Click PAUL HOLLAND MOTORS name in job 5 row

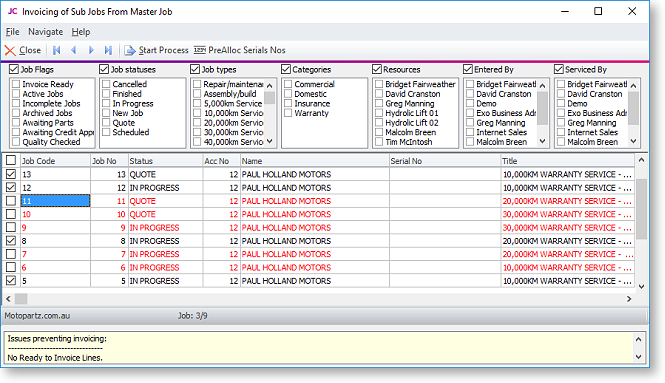click(x=286, y=281)
